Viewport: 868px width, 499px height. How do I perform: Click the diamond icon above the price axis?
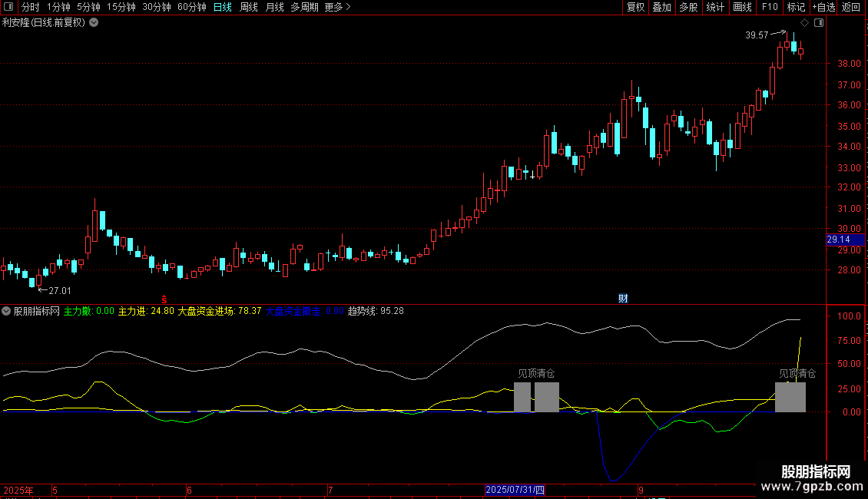pyautogui.click(x=804, y=23)
